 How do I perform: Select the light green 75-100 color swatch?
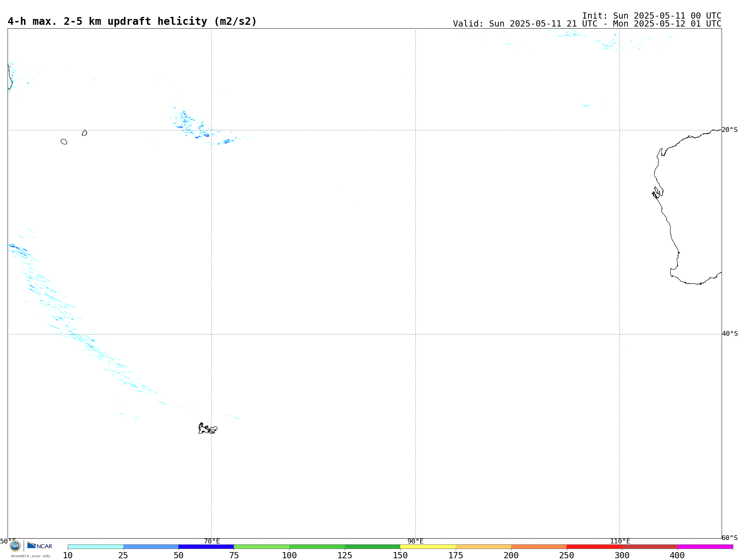262,547
